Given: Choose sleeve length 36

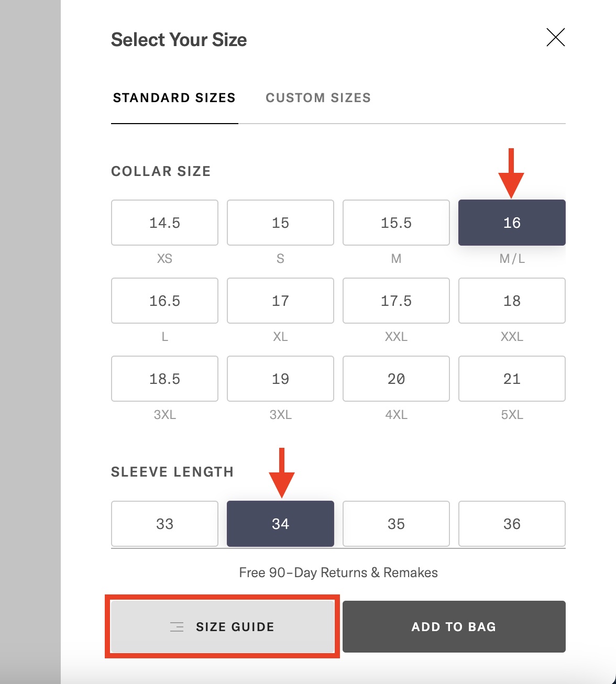Looking at the screenshot, I should [512, 524].
